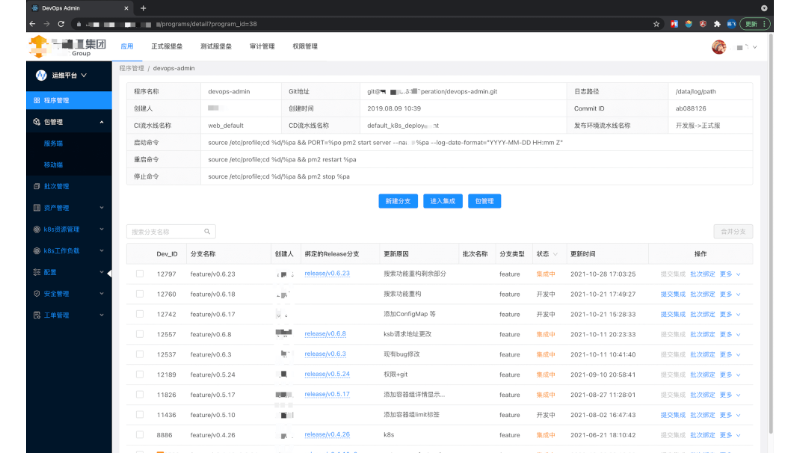Click the 进入集成 button

[x=443, y=201]
